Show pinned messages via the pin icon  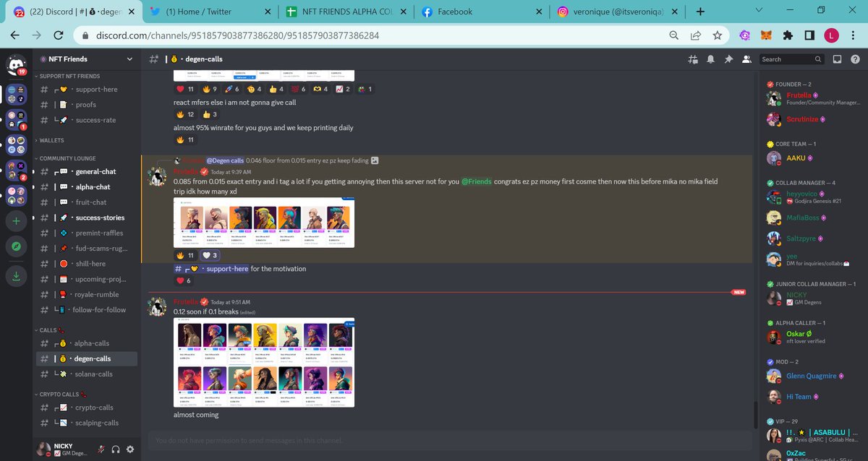728,59
